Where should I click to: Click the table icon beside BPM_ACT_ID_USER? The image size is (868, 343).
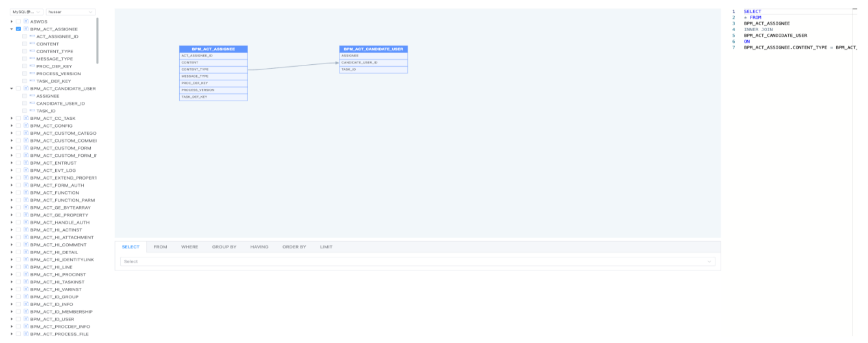coord(26,319)
